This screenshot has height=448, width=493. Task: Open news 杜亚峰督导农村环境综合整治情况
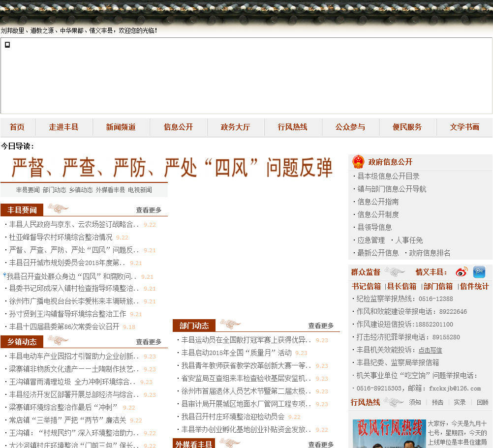[61, 237]
